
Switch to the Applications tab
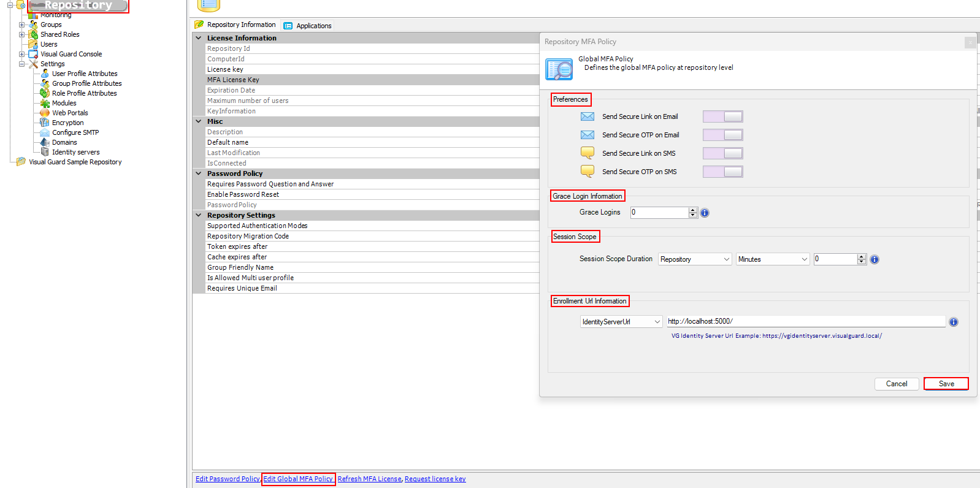click(308, 26)
